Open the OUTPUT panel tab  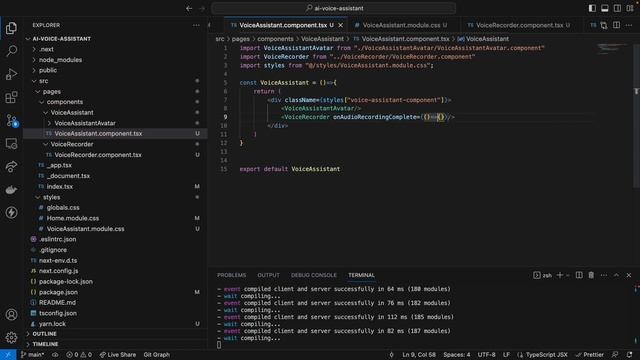click(x=269, y=276)
